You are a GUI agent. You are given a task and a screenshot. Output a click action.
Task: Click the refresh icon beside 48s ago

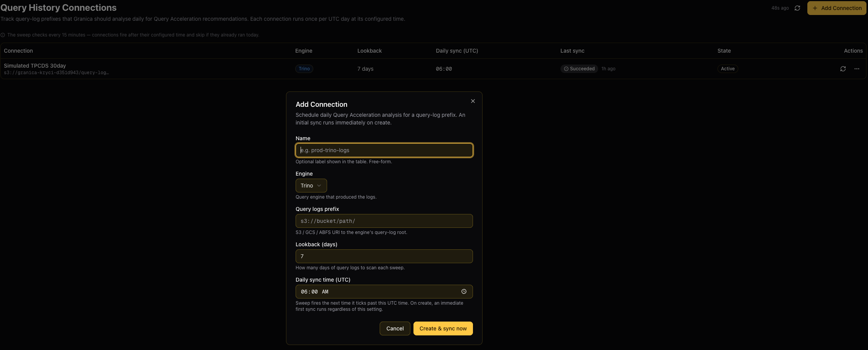tap(797, 8)
